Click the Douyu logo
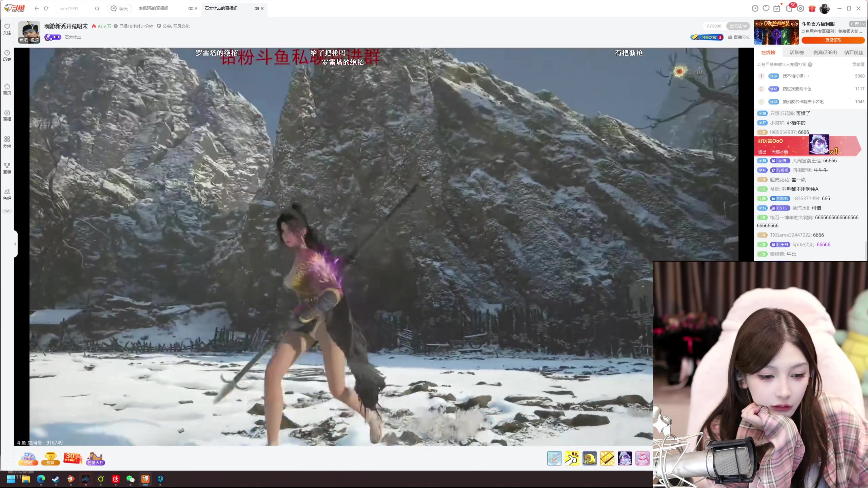 point(15,8)
